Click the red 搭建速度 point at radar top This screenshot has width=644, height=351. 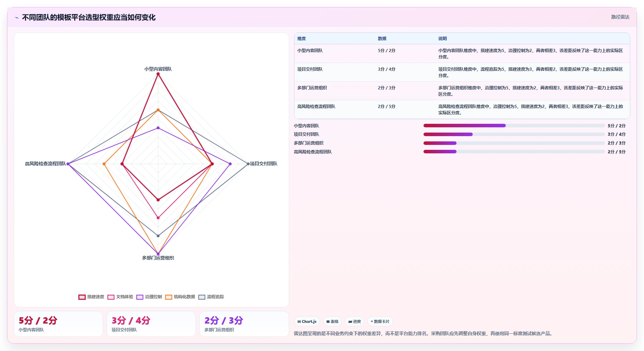(x=158, y=74)
